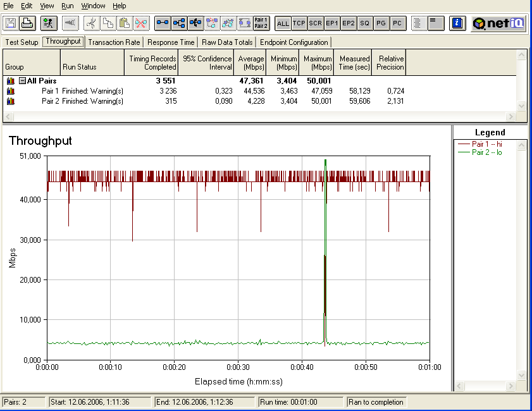Click the Add multicast group icon

pos(179,23)
